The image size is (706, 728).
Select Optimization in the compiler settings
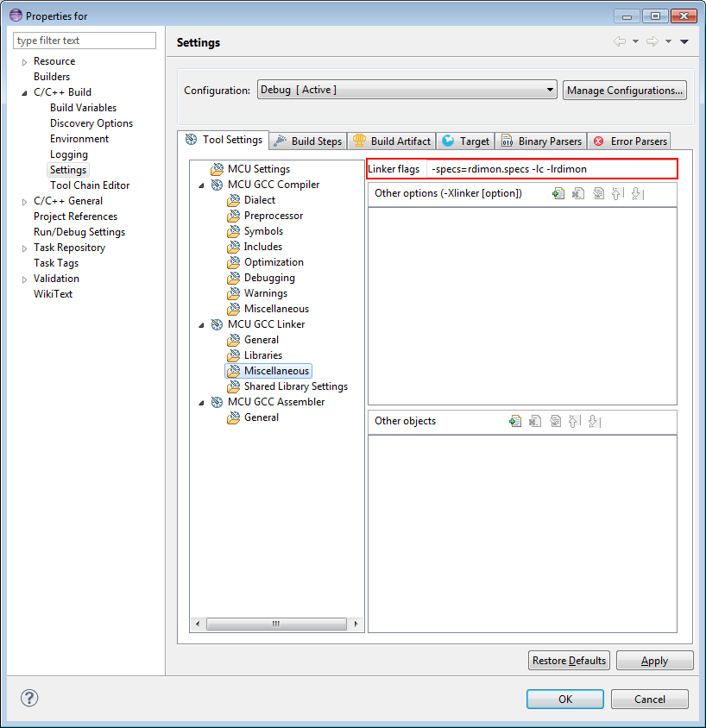(274, 262)
